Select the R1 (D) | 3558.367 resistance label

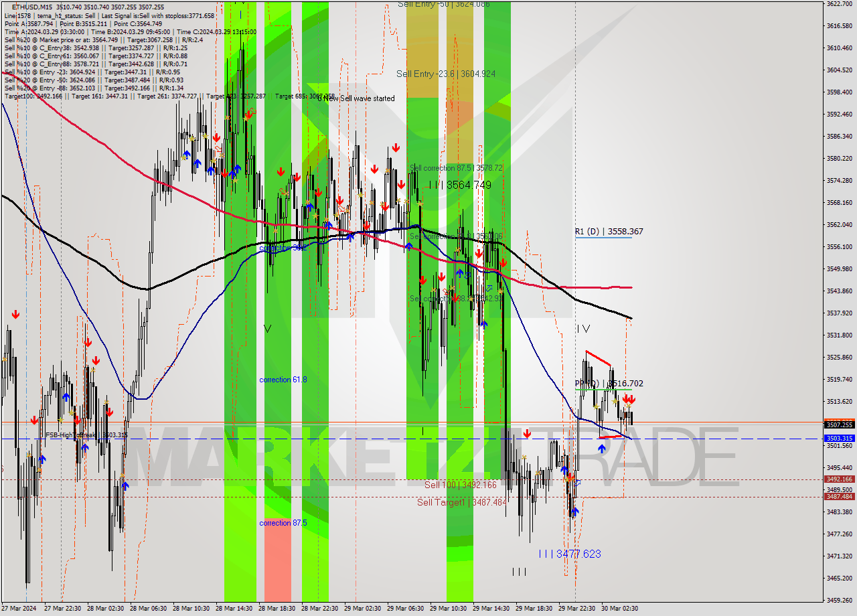(609, 232)
